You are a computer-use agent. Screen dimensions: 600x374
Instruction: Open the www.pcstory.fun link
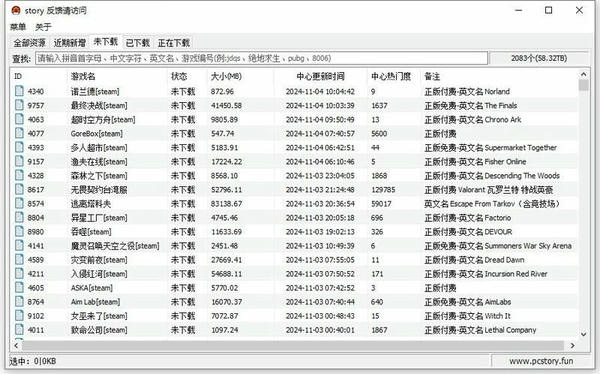541,361
